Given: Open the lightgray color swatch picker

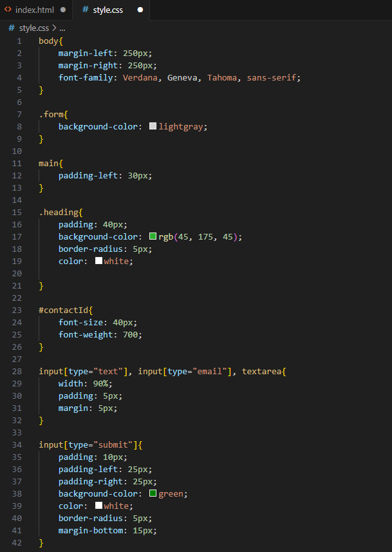Looking at the screenshot, I should (x=153, y=126).
